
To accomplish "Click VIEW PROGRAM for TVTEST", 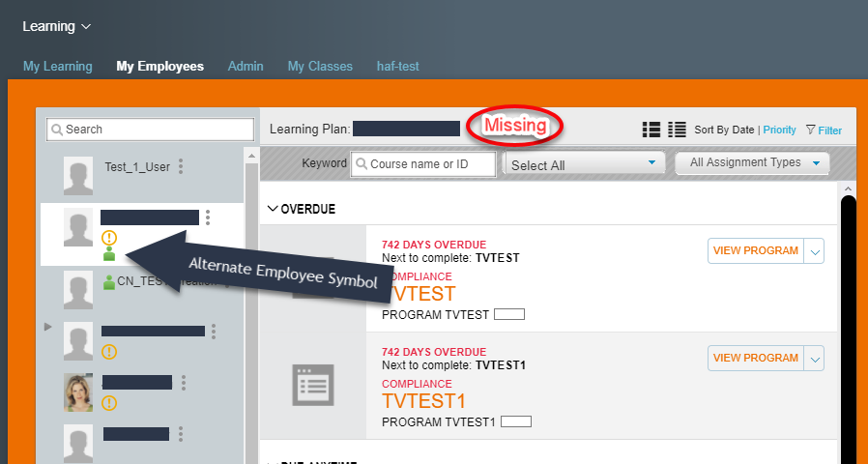I will coord(756,250).
